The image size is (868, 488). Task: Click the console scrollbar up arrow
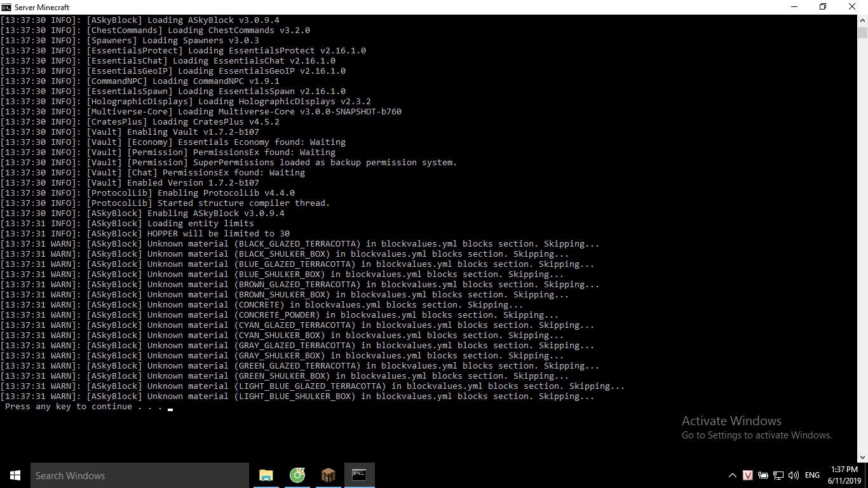tap(862, 21)
